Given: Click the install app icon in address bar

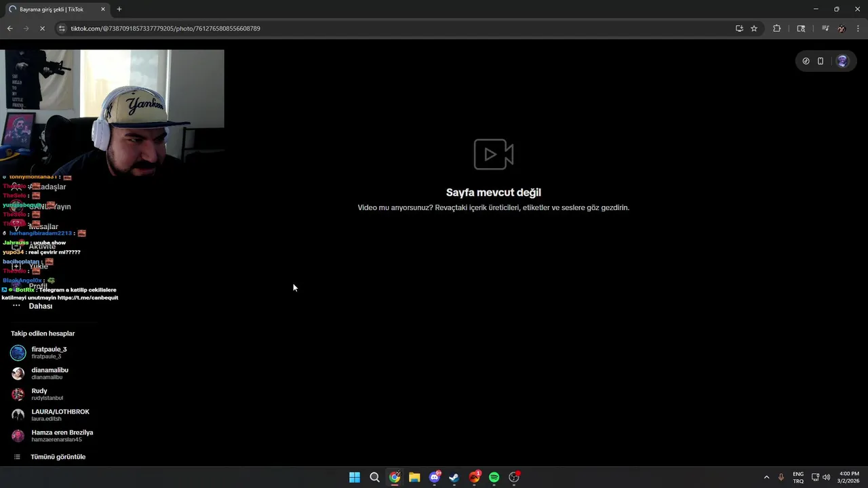Looking at the screenshot, I should (x=739, y=28).
